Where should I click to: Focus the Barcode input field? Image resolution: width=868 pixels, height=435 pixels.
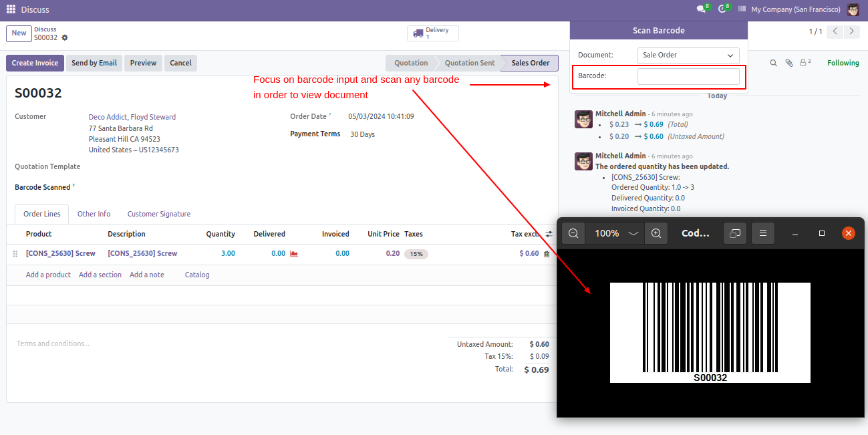tap(688, 76)
